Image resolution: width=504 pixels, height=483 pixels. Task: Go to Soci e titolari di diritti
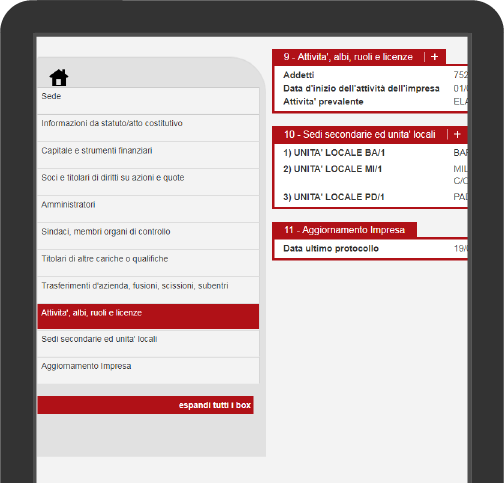148,182
